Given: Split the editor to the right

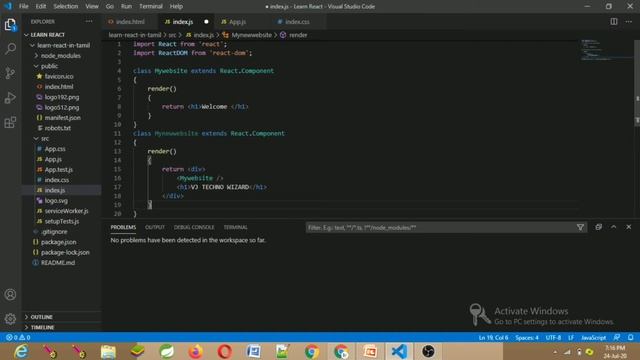Looking at the screenshot, I should 613,22.
